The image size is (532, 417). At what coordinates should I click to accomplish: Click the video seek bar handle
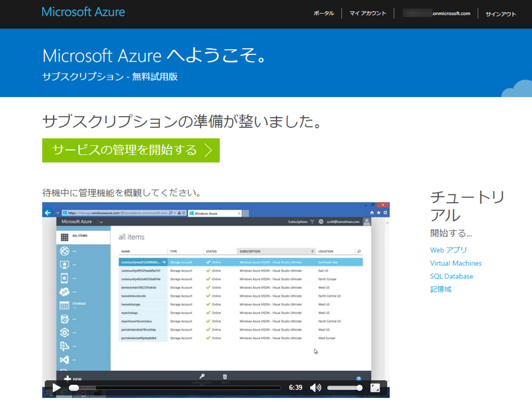(74, 388)
